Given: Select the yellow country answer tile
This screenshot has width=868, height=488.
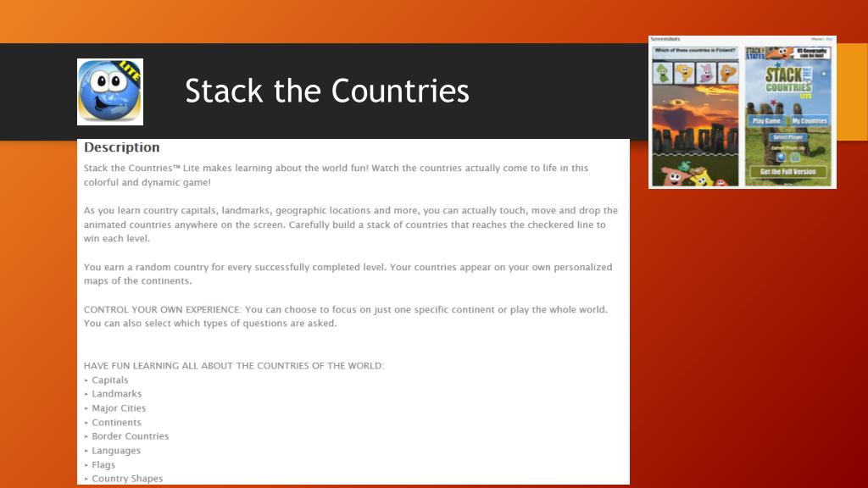Looking at the screenshot, I should click(684, 73).
